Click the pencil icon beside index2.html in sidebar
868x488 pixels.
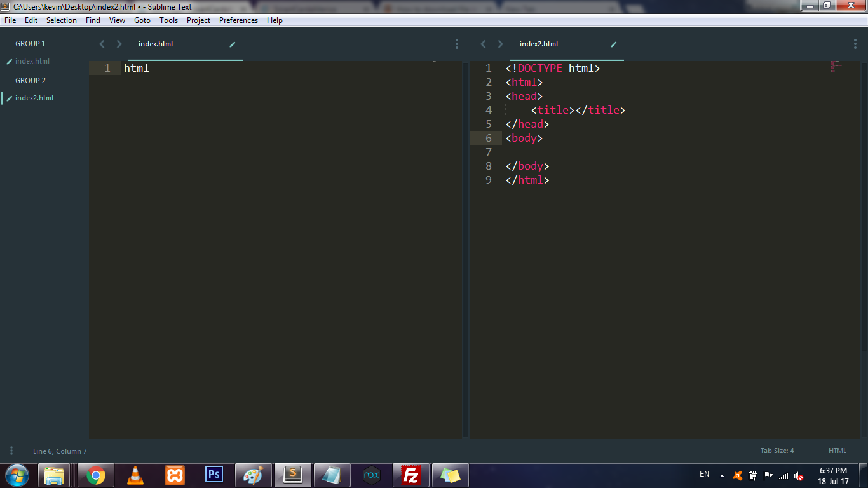[9, 98]
